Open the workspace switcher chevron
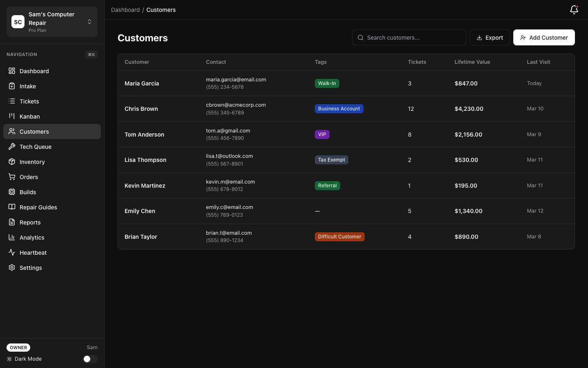 pyautogui.click(x=89, y=22)
